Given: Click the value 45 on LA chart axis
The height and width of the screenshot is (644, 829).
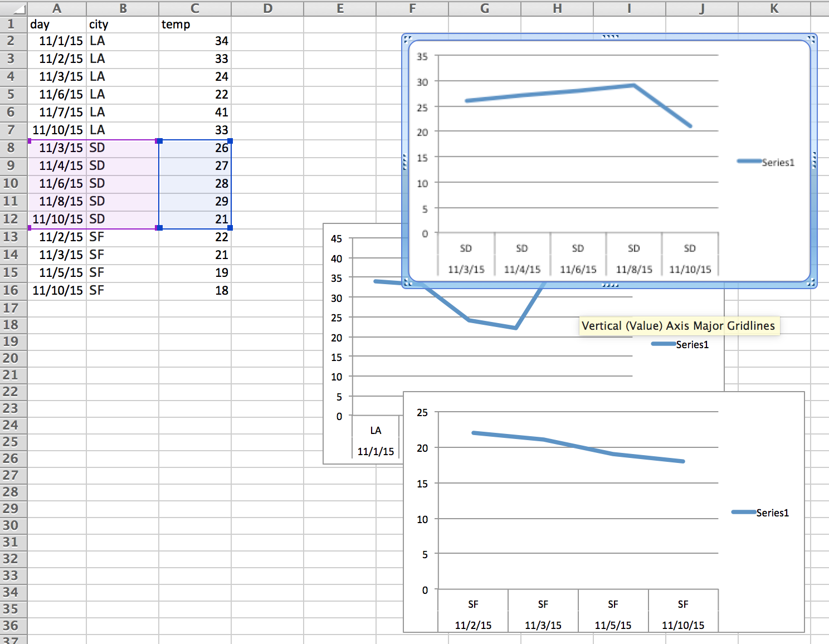Looking at the screenshot, I should coord(337,238).
